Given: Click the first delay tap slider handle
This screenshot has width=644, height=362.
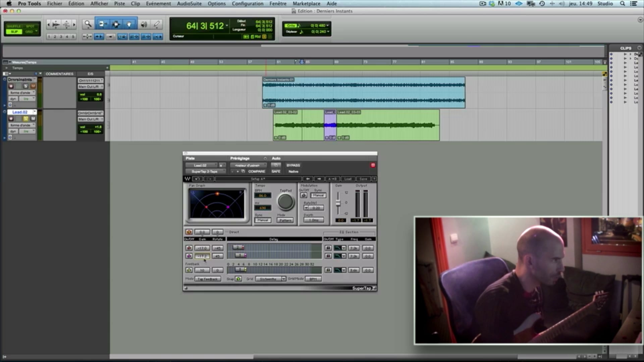Looking at the screenshot, I should [238, 247].
